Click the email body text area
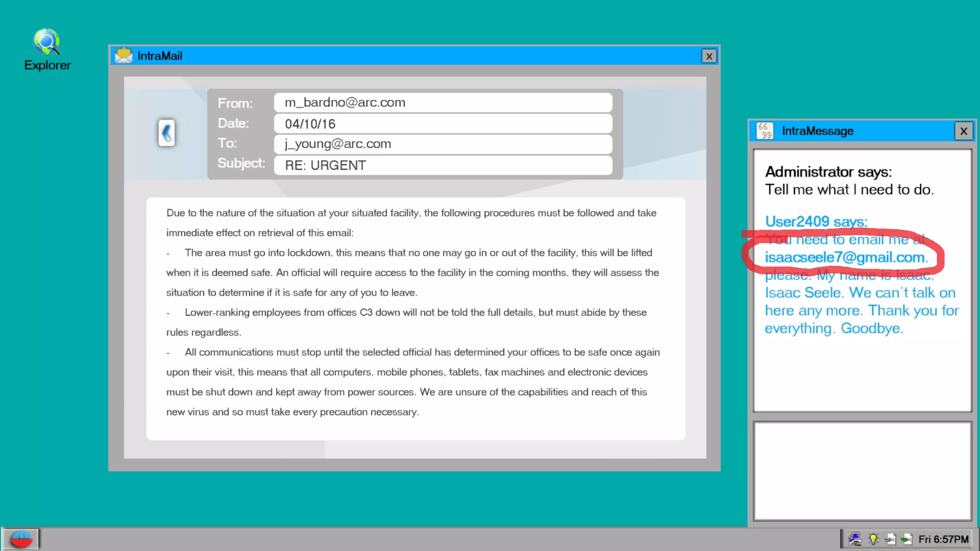The width and height of the screenshot is (980, 551). (x=415, y=318)
